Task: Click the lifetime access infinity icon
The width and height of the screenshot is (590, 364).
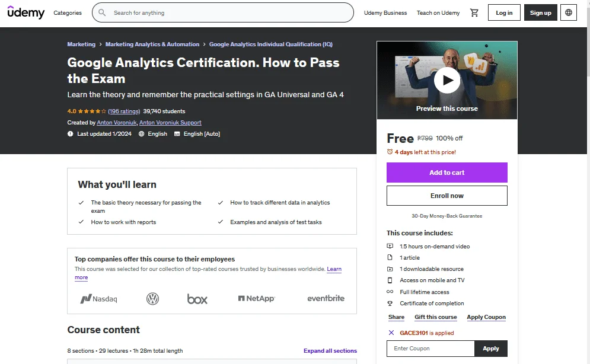Action: click(x=390, y=292)
